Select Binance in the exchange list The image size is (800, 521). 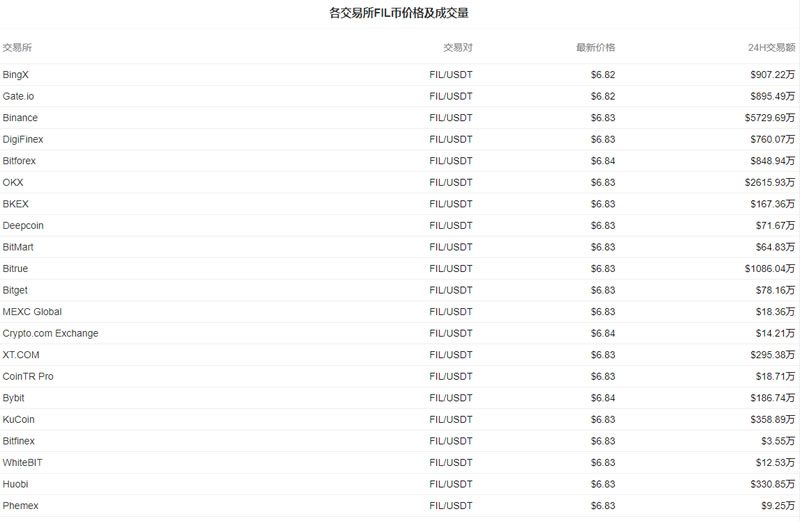(20, 118)
